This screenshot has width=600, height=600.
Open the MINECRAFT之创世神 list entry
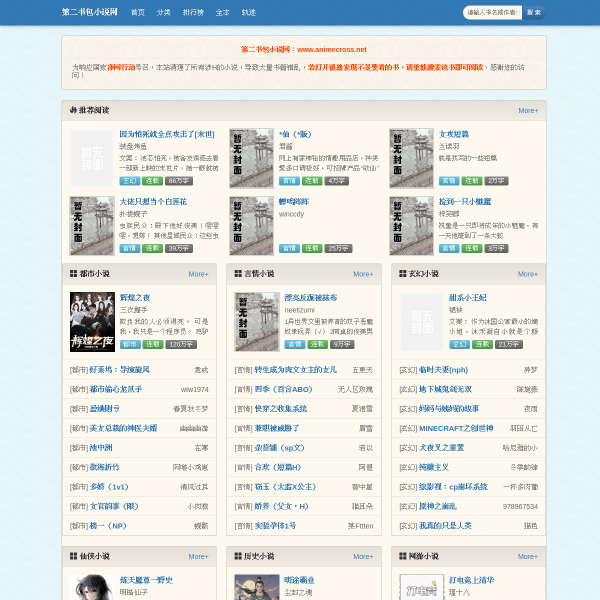click(456, 428)
